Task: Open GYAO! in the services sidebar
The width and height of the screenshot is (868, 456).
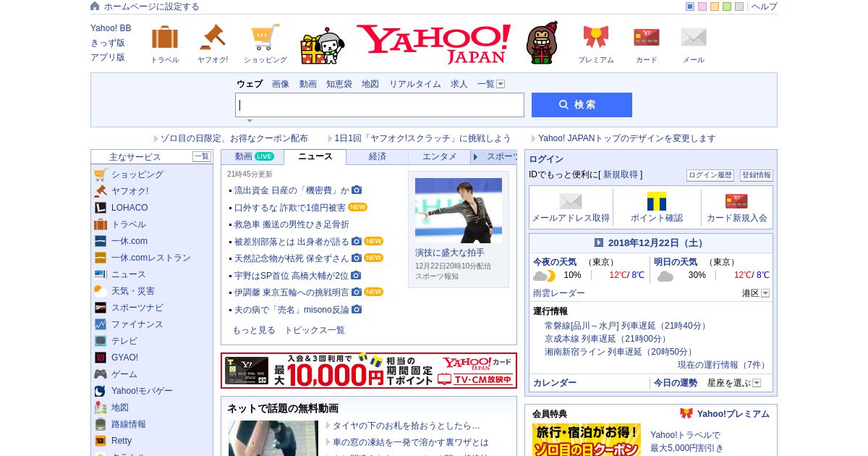Action: point(124,358)
